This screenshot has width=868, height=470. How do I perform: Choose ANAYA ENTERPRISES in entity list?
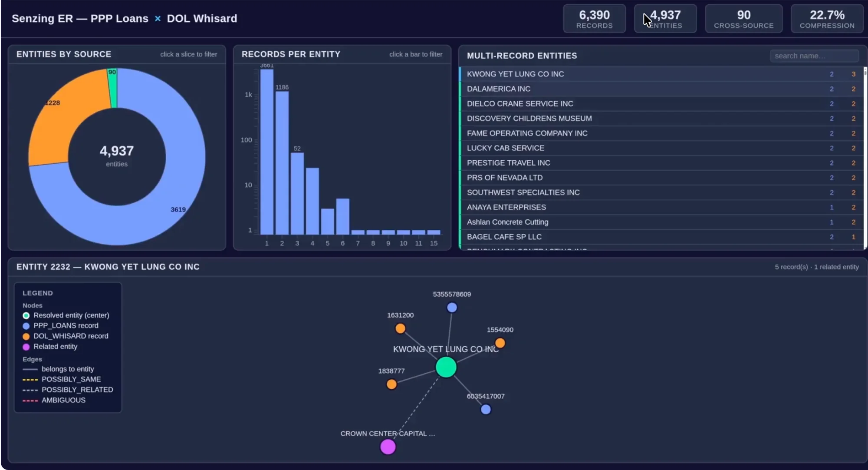point(661,207)
